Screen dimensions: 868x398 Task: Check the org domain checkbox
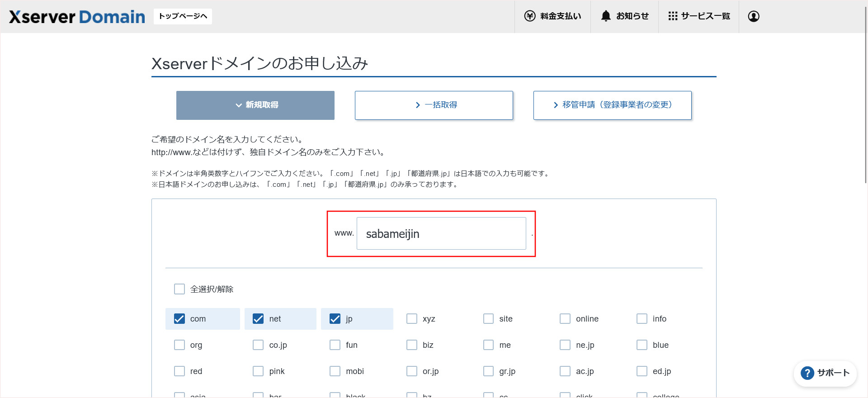[179, 345]
